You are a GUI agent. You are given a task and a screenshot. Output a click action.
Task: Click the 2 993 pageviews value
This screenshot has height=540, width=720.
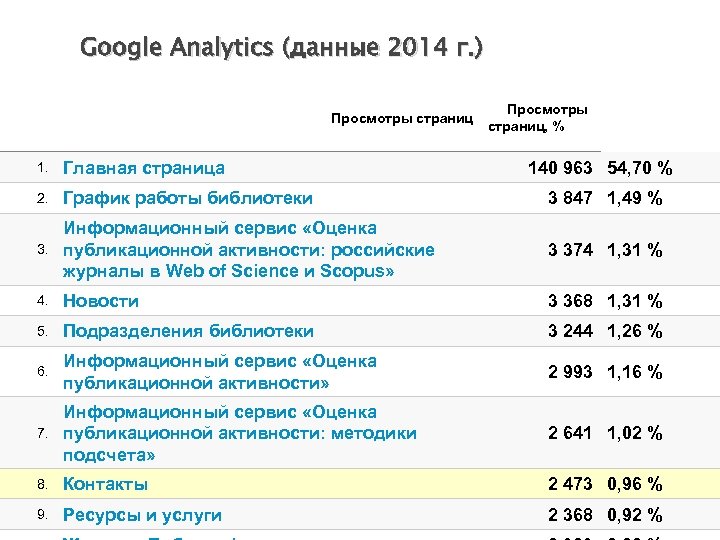[x=571, y=372]
